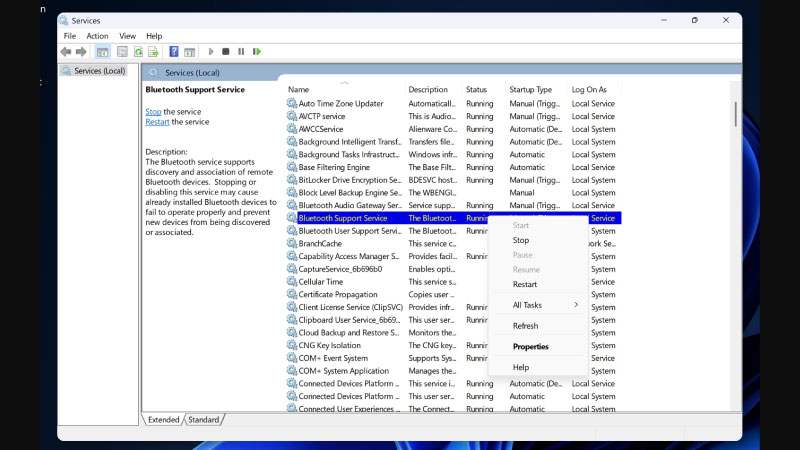Open the View menu
Viewport: 800px width, 450px height.
(127, 36)
